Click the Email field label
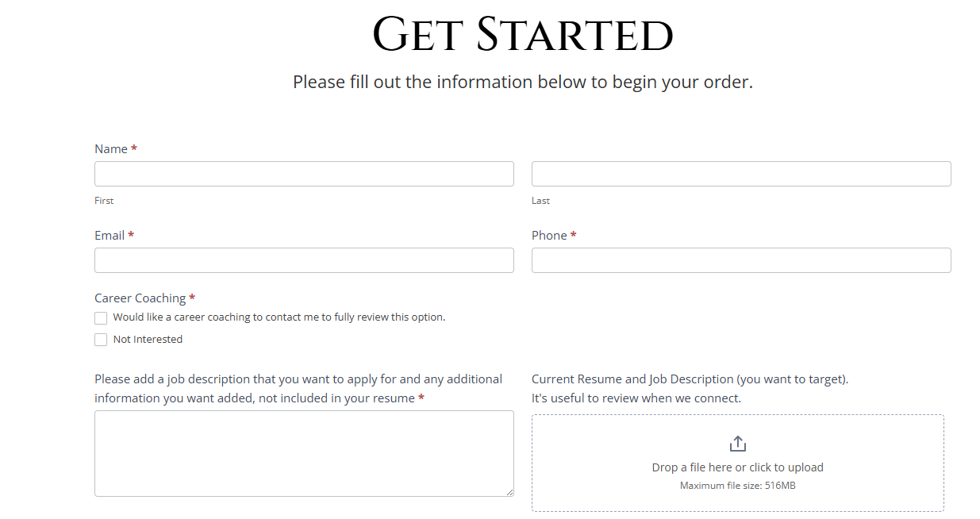 (x=110, y=236)
